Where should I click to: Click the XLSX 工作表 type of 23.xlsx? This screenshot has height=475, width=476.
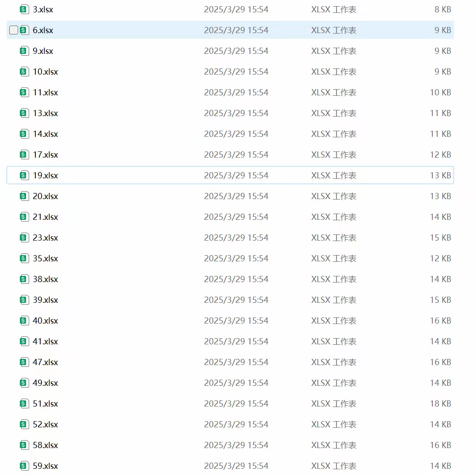tap(334, 237)
